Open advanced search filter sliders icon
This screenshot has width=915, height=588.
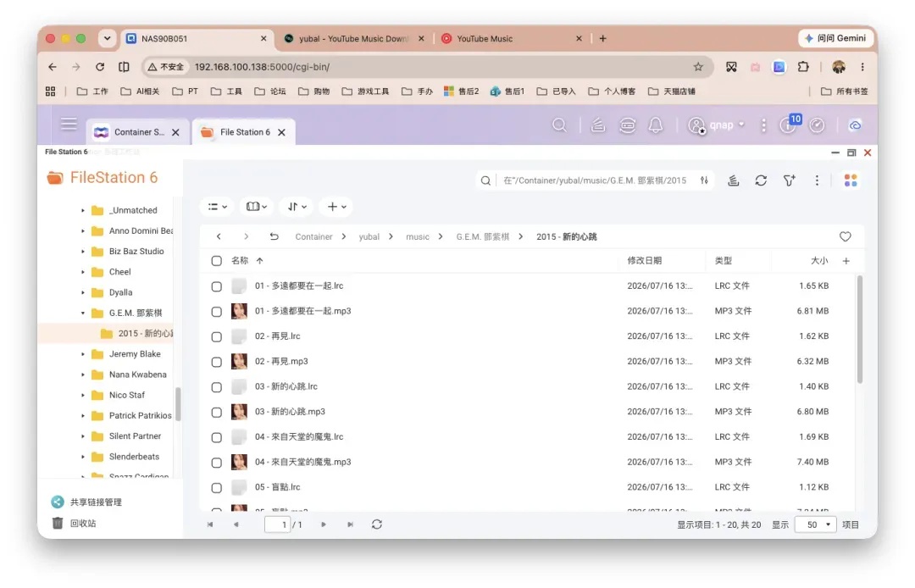coord(704,180)
